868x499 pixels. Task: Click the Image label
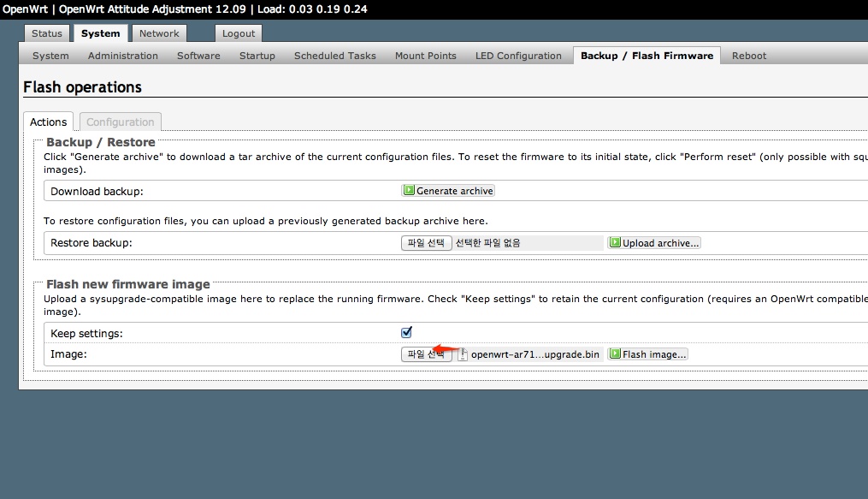[x=68, y=354]
